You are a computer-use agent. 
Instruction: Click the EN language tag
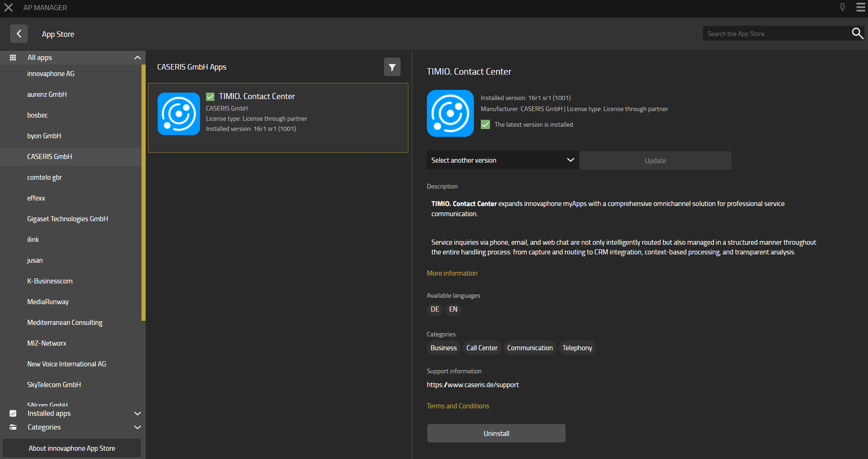coord(454,309)
